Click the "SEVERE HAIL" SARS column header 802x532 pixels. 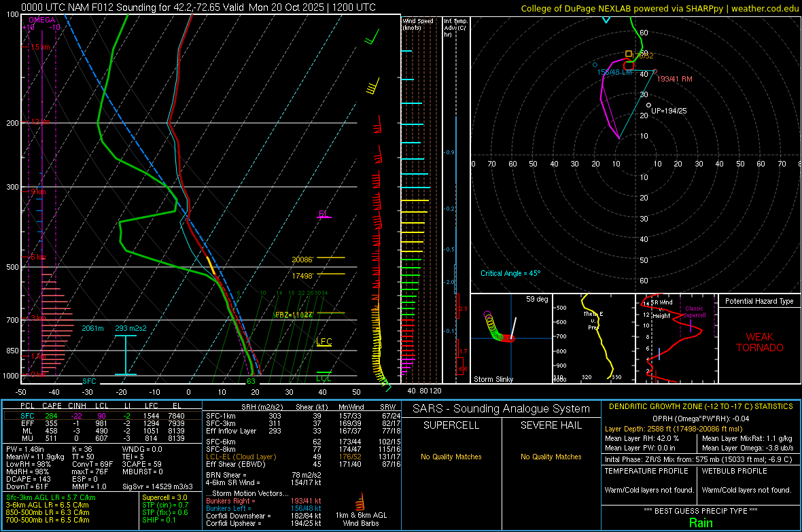pos(551,425)
